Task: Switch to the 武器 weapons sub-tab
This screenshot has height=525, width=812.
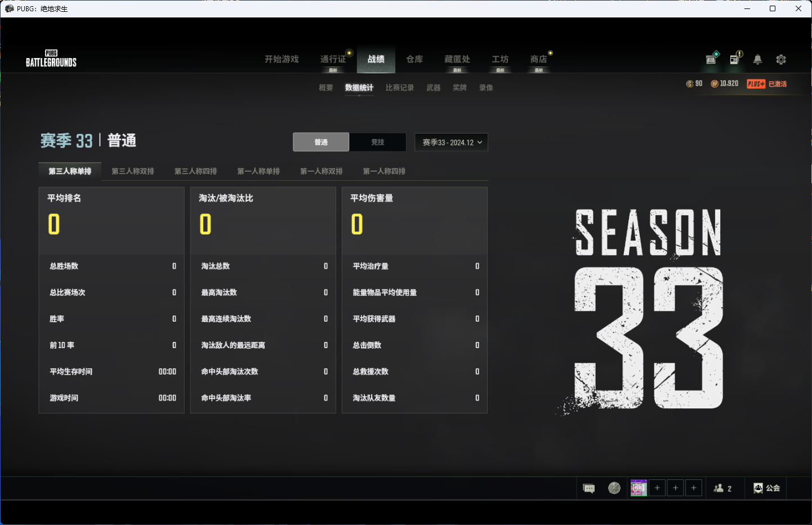Action: tap(434, 88)
